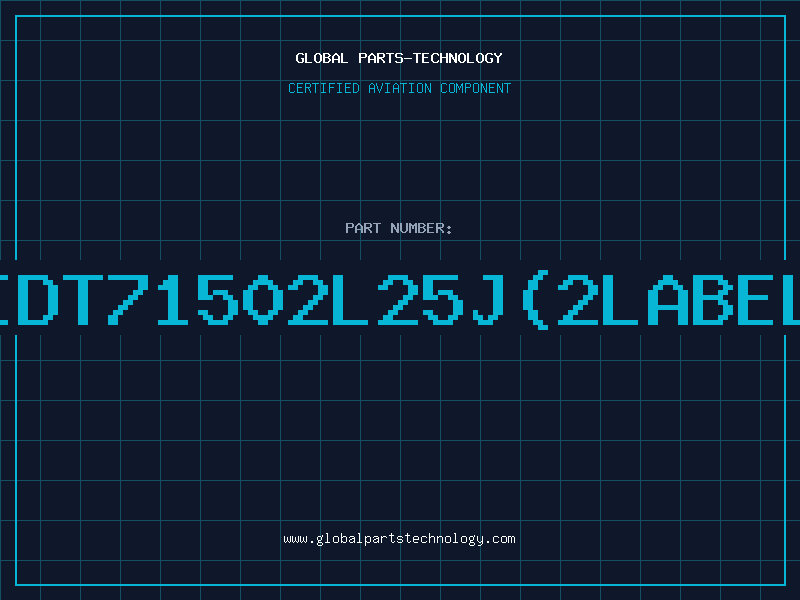Click the top cyan border line
800x600 pixels.
point(401,16)
